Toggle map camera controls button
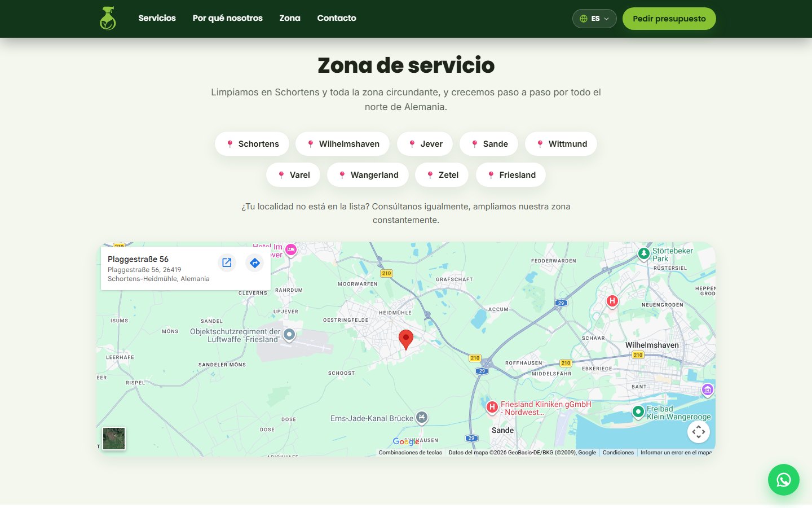Viewport: 812px width, 508px height. tap(699, 432)
